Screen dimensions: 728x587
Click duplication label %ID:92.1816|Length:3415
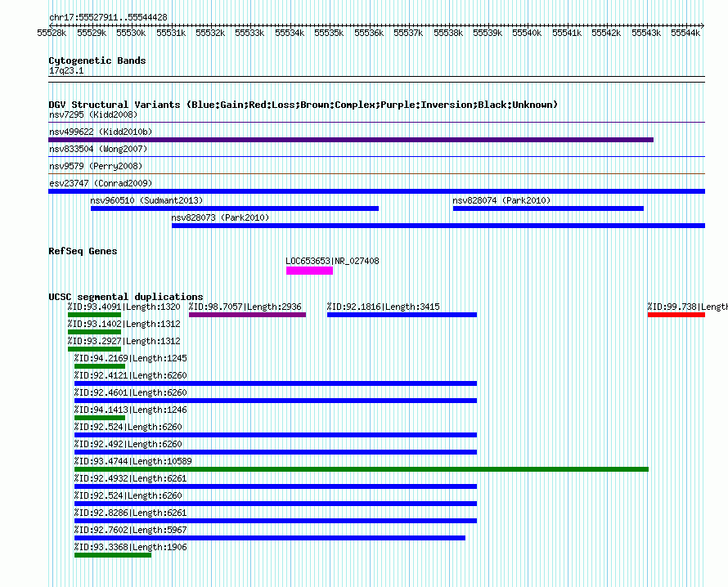click(x=383, y=307)
